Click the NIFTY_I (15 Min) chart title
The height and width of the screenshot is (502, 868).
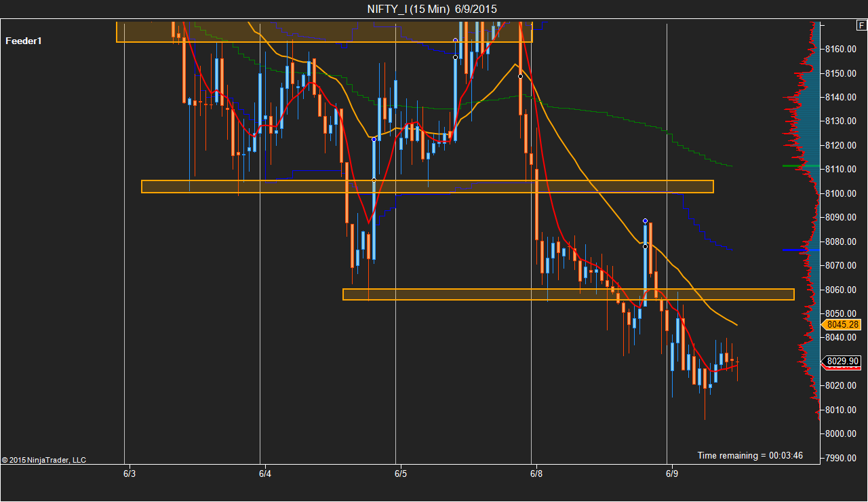(x=432, y=9)
